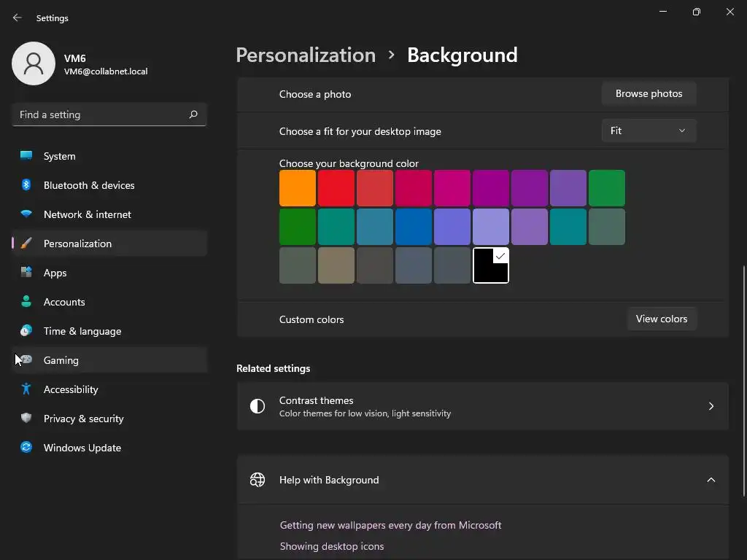Image resolution: width=747 pixels, height=560 pixels.
Task: Click the Time & language clock icon
Action: (x=26, y=331)
